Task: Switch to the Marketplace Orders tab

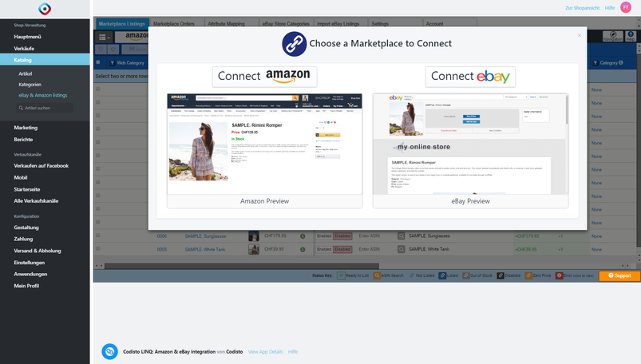Action: coord(174,24)
